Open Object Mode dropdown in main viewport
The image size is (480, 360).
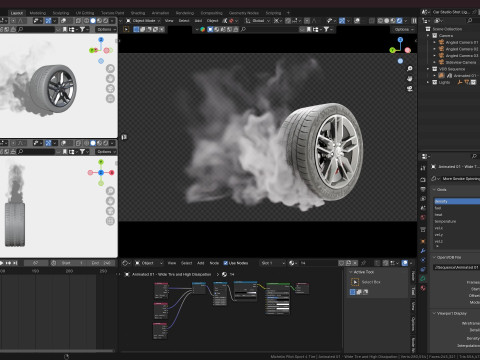coord(143,21)
